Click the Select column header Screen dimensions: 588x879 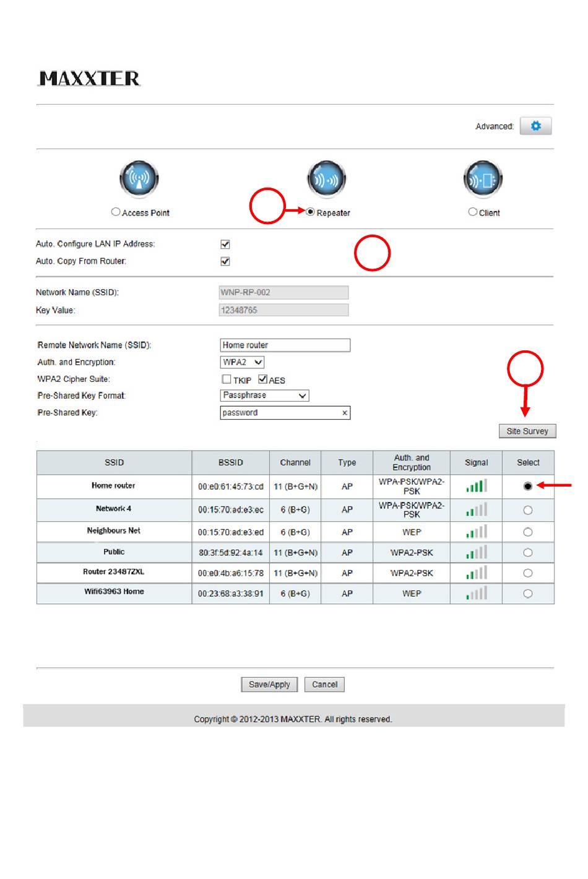pos(528,462)
